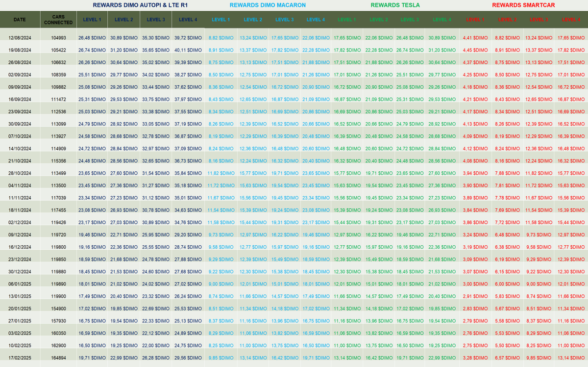Viewport: 588px width, 367px height.
Task: Click cars connected value 119426
Action: pos(58,222)
